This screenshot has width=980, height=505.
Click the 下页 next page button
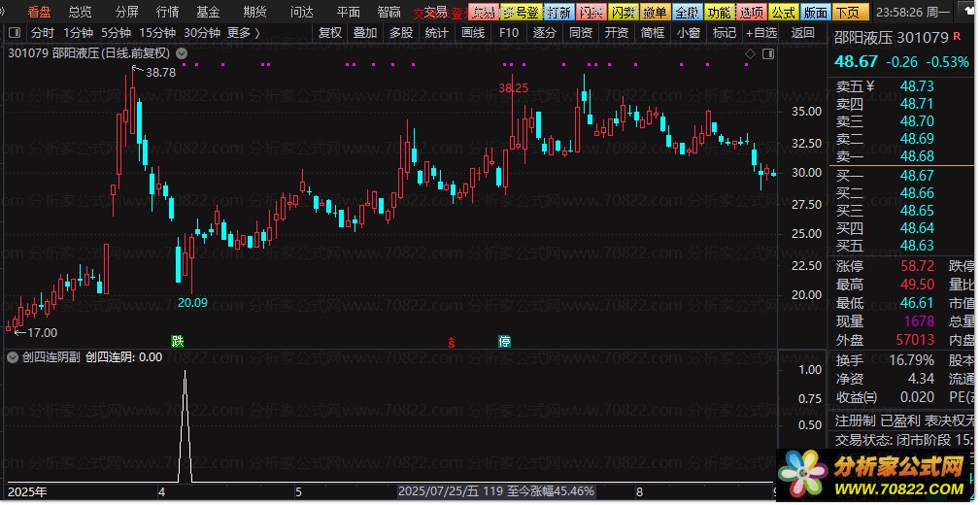(x=851, y=12)
